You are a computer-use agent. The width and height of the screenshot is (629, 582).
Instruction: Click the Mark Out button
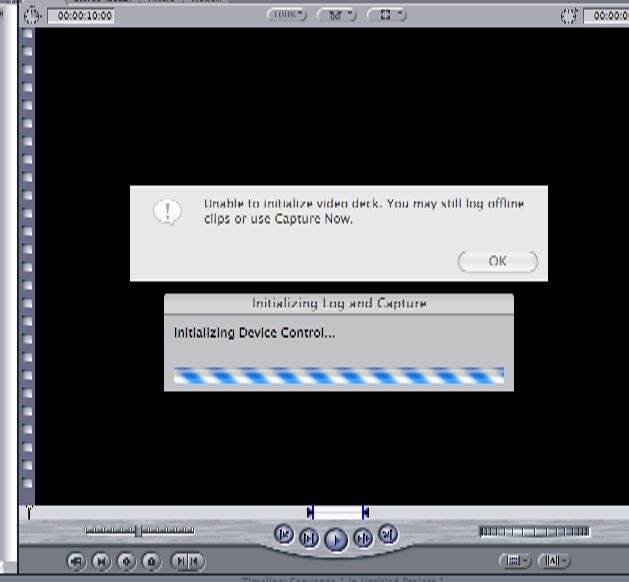(196, 561)
